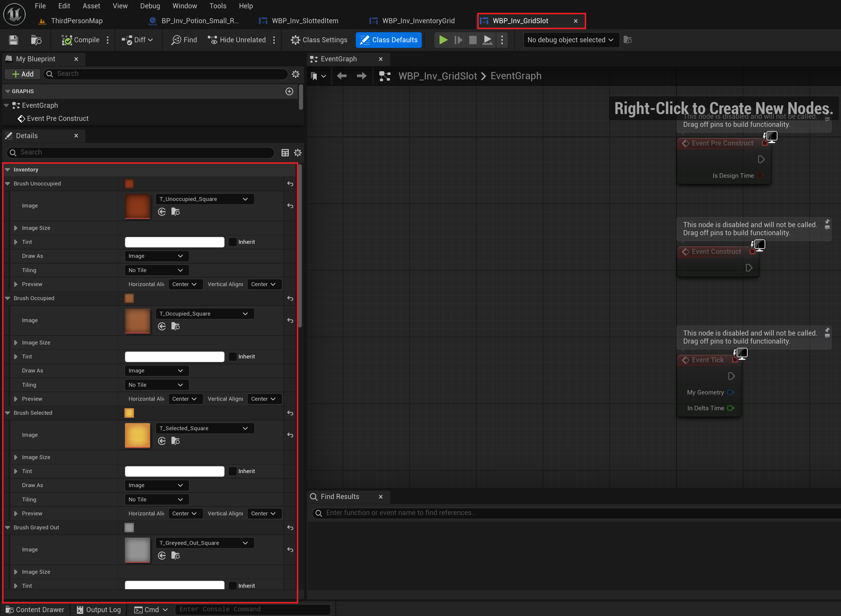Open My Blueprint settings gear
The height and width of the screenshot is (616, 841).
[296, 74]
